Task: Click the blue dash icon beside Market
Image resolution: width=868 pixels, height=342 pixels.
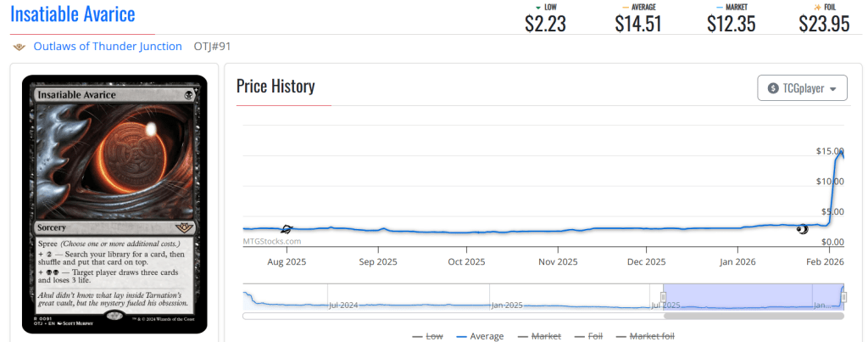Action: pyautogui.click(x=718, y=7)
